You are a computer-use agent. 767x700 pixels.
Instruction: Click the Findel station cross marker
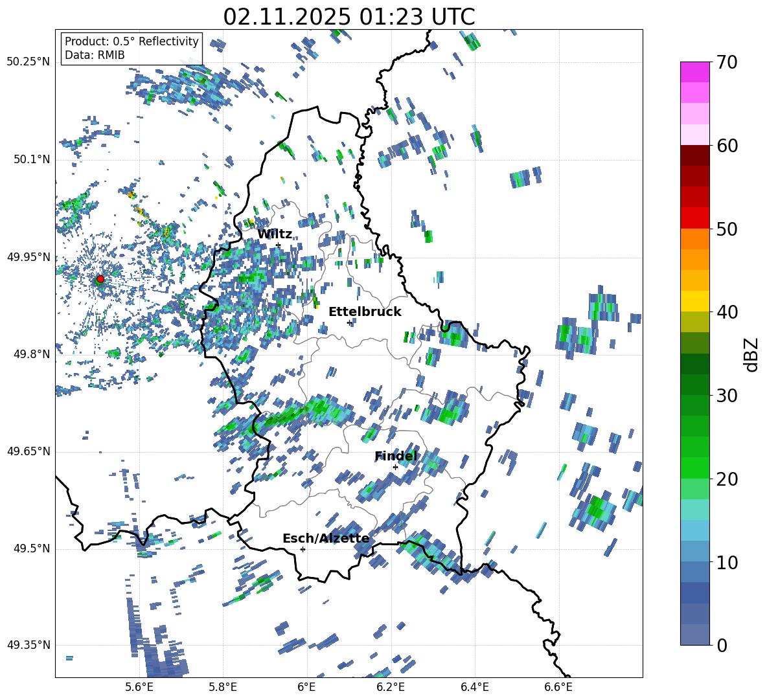(395, 467)
